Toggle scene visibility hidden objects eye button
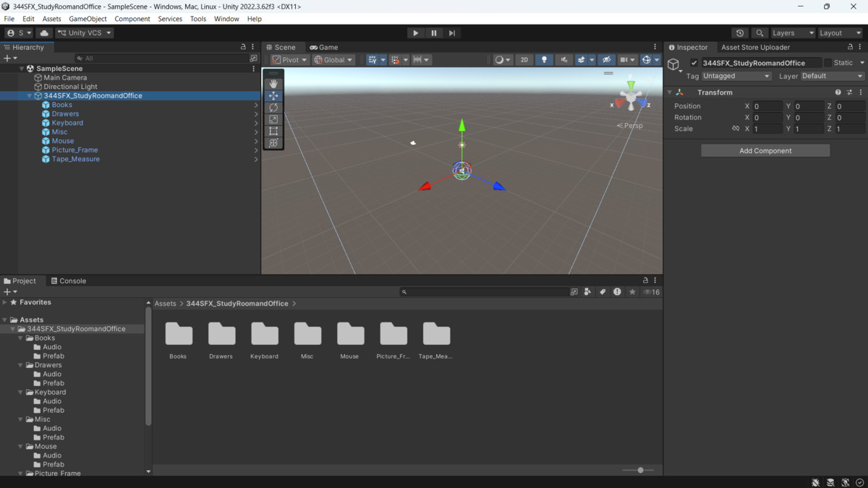 (607, 60)
